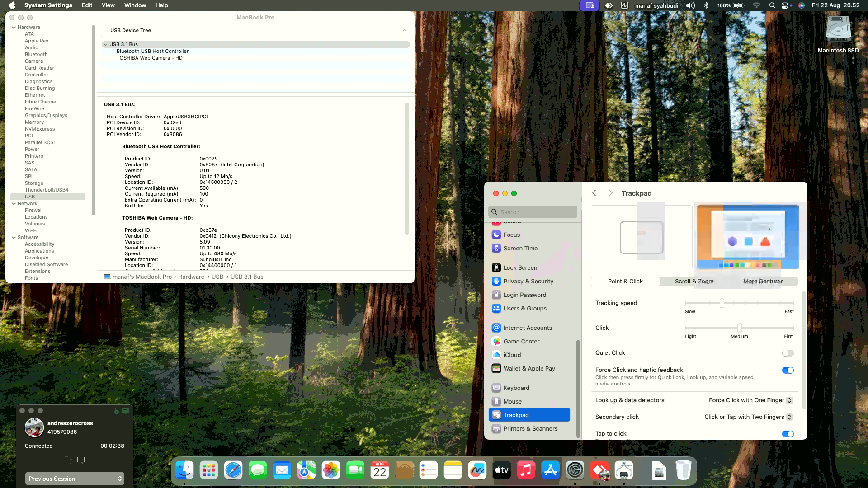The image size is (868, 488).
Task: Open the Secondary click dropdown
Action: point(748,417)
